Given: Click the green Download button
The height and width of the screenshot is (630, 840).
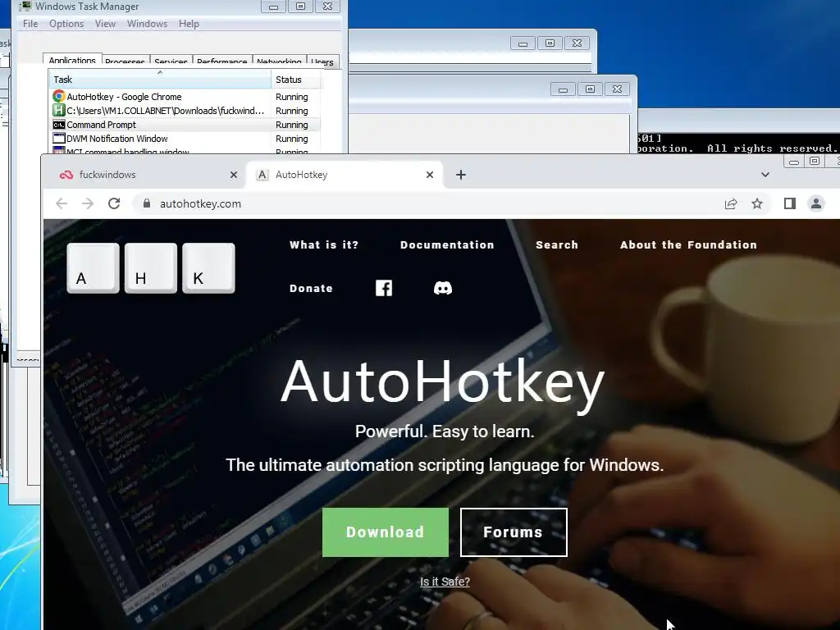Looking at the screenshot, I should [386, 532].
